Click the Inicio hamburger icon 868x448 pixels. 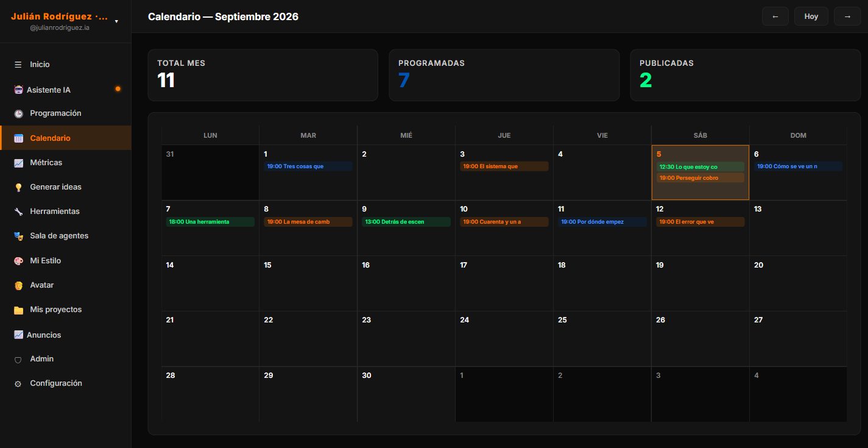(x=18, y=65)
